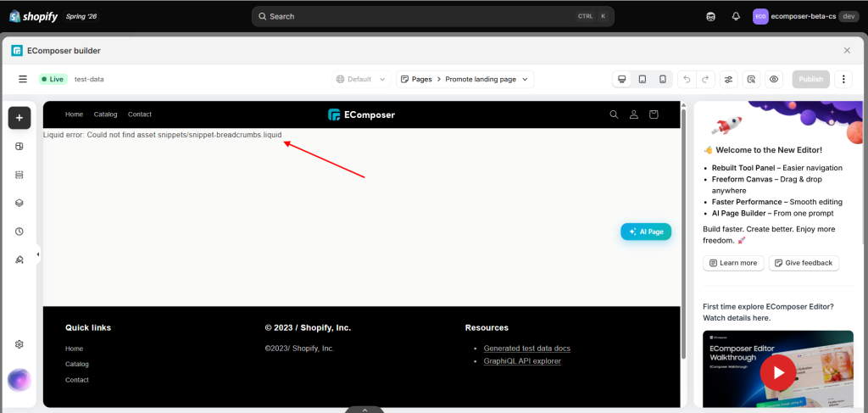
Task: Click the Resources footer heading
Action: tap(487, 327)
